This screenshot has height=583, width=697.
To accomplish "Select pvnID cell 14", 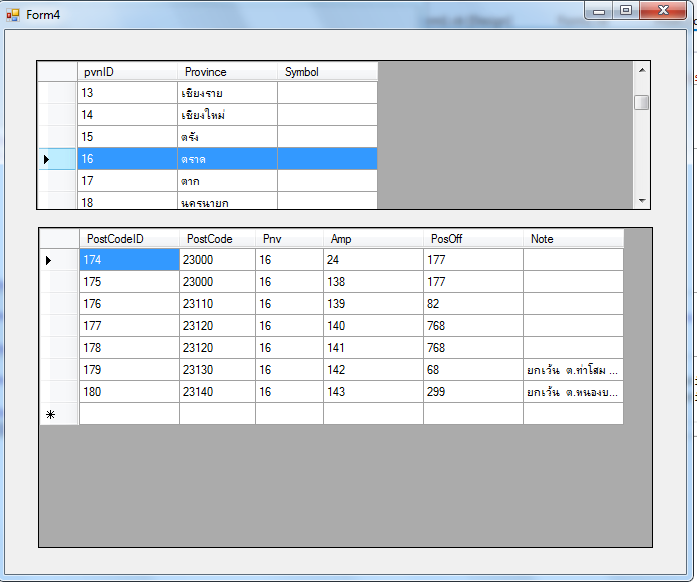I will tap(128, 115).
